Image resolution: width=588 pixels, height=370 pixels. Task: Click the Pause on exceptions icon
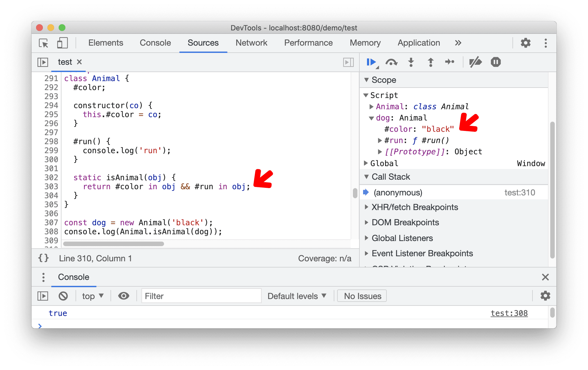[x=495, y=63]
